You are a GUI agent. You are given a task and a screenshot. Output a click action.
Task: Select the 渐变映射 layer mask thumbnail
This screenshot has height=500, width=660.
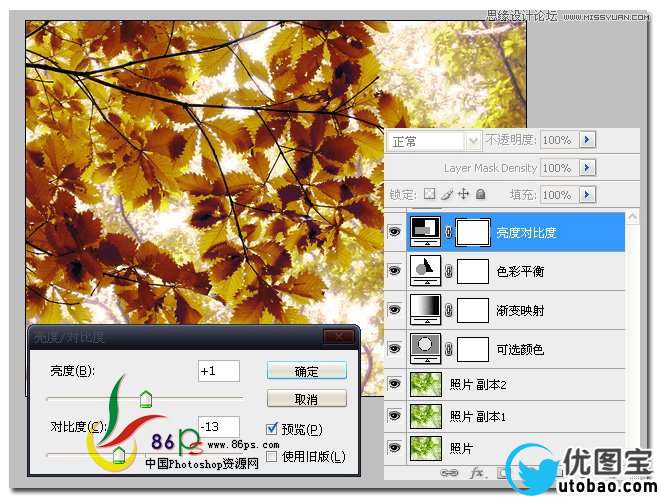click(473, 310)
